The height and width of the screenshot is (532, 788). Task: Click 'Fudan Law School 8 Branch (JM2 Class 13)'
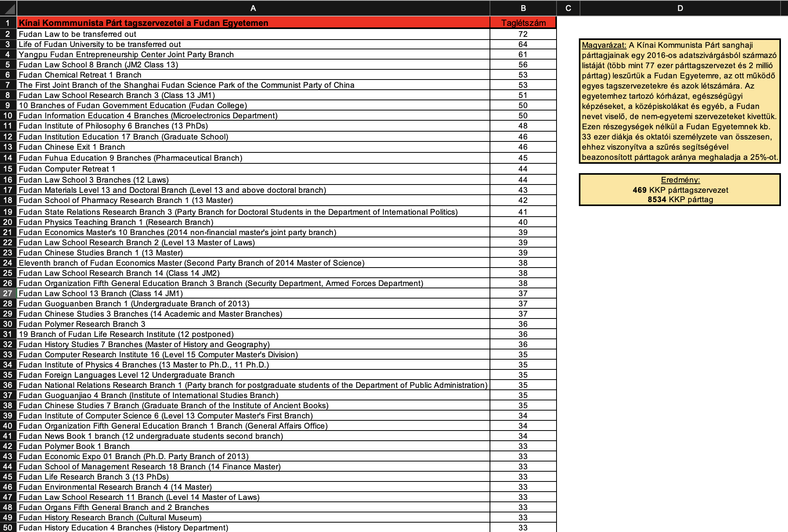[x=253, y=65]
